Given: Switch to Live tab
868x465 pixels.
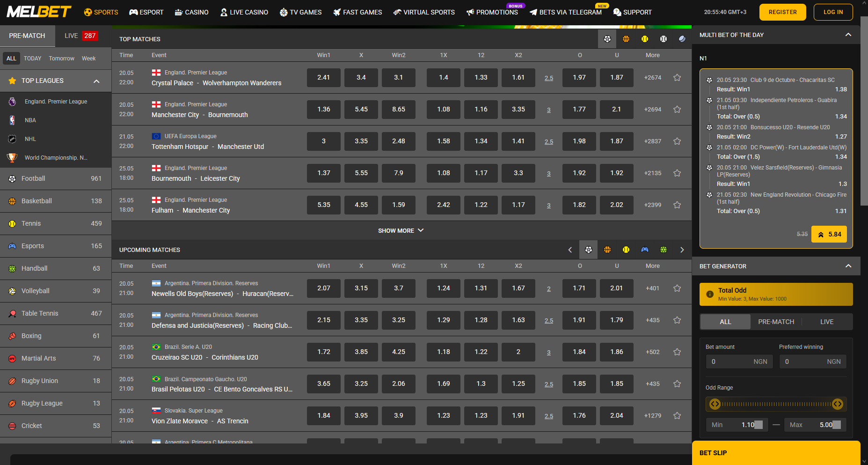Looking at the screenshot, I should point(81,36).
